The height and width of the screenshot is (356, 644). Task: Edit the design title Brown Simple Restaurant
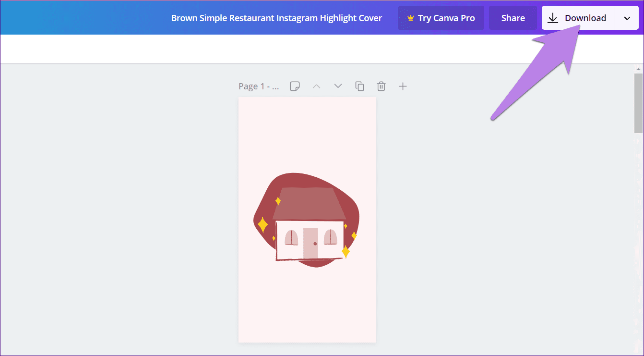click(276, 18)
